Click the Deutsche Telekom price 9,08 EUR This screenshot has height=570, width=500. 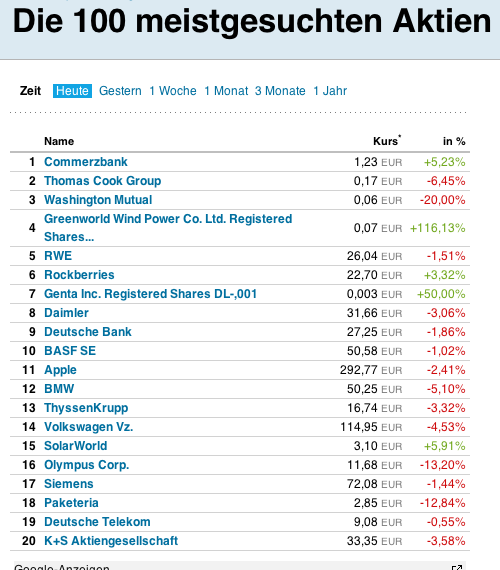coord(378,522)
